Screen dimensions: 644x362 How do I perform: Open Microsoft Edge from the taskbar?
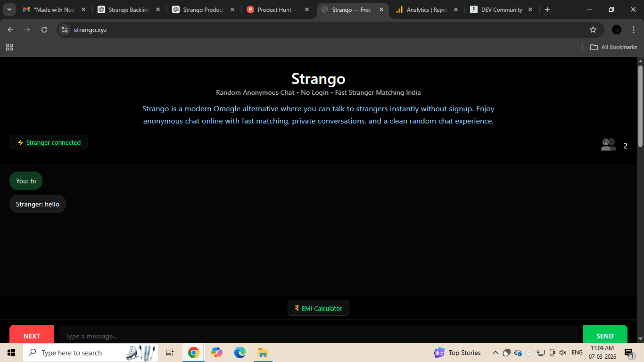tap(239, 352)
